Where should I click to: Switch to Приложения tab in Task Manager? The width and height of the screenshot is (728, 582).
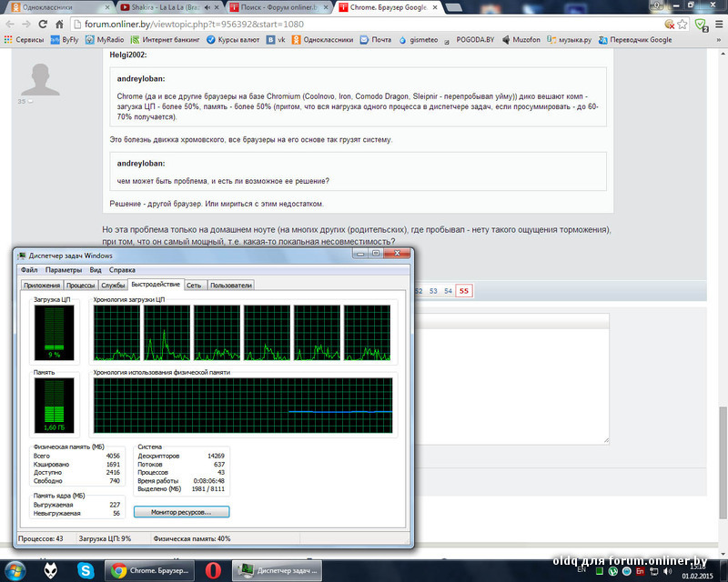[x=42, y=286]
